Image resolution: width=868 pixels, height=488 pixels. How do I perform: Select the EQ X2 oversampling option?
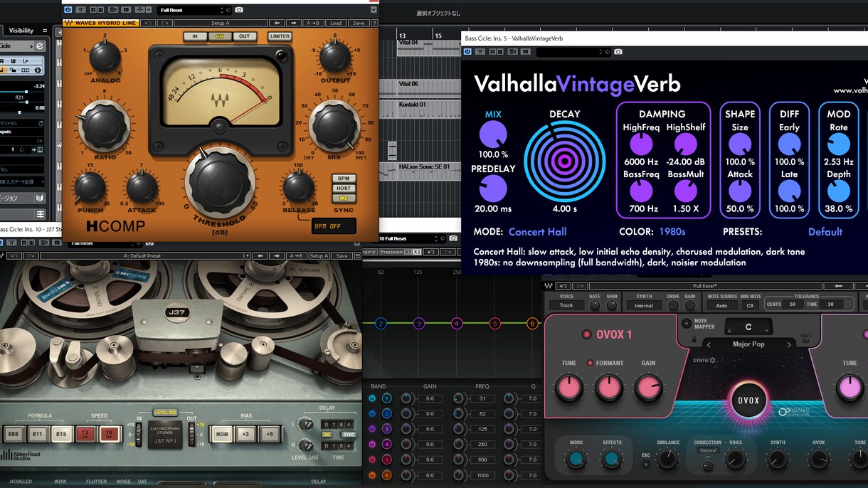click(x=417, y=252)
